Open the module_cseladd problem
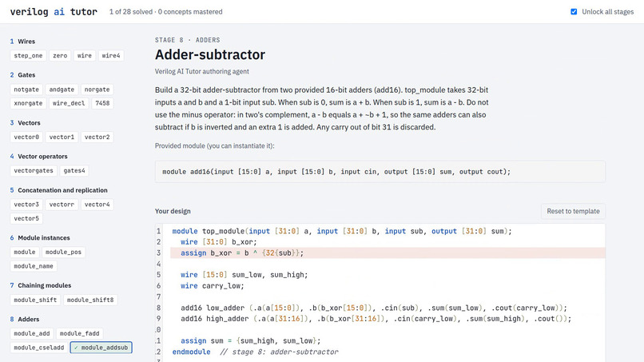This screenshot has height=362, width=644. click(x=39, y=348)
